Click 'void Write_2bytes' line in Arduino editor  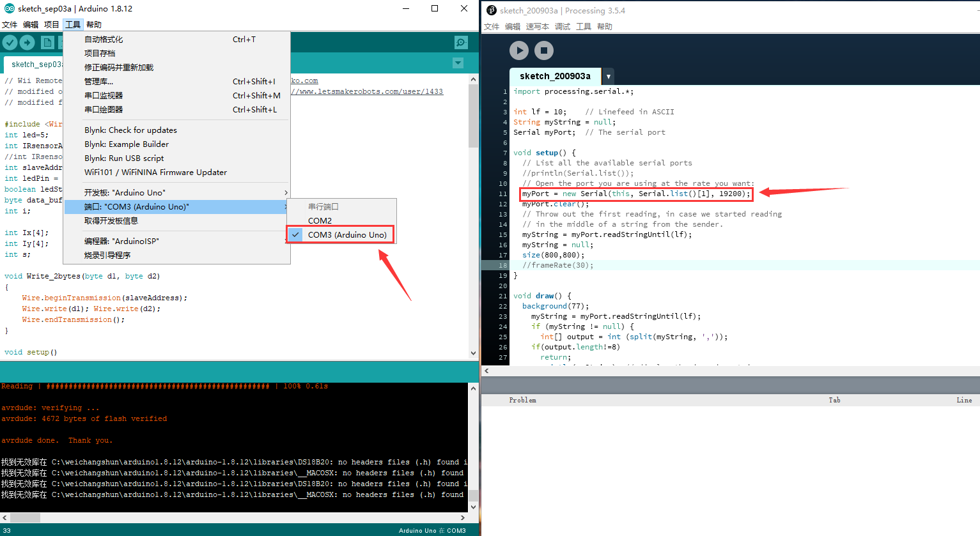82,276
